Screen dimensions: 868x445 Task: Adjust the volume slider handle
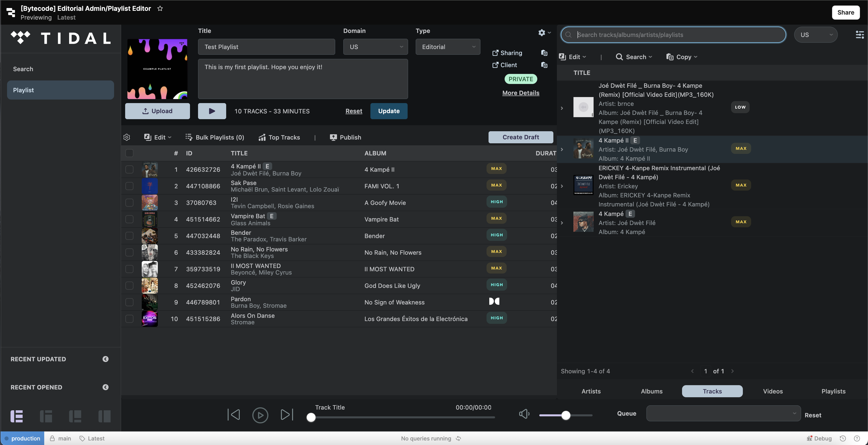pos(566,415)
